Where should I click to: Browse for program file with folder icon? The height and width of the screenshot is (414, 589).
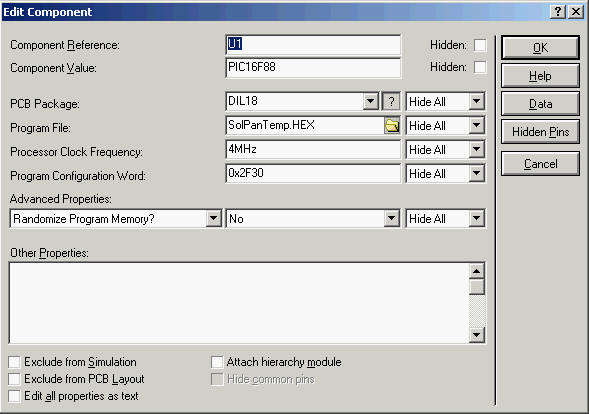pos(392,125)
